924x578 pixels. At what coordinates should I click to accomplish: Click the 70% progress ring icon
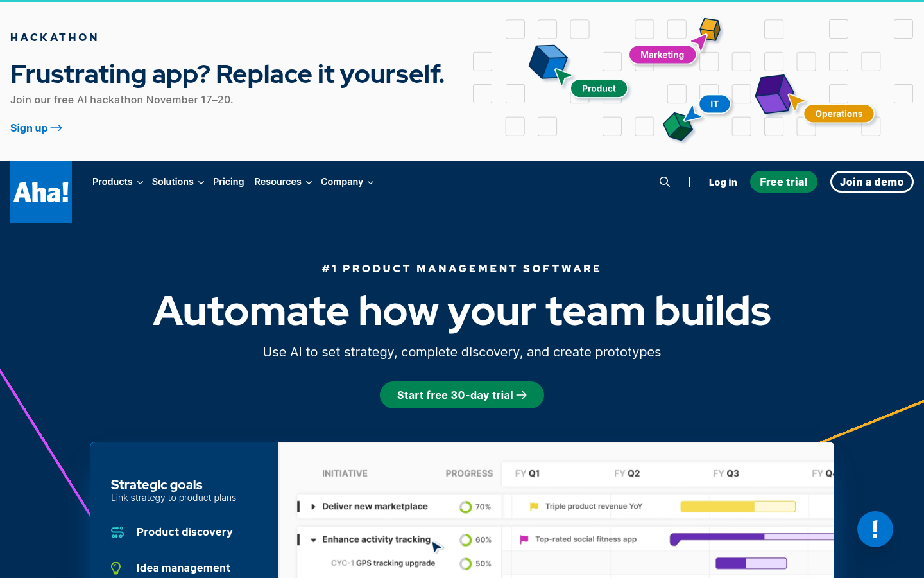click(466, 507)
